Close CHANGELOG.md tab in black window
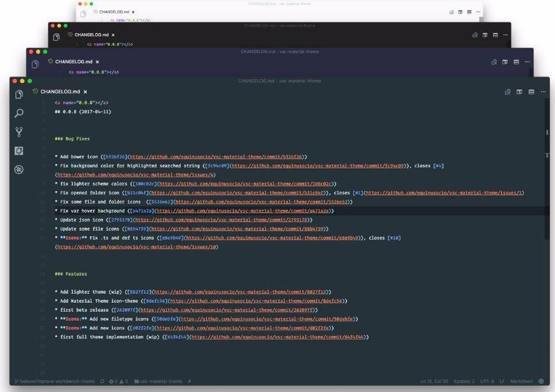Screen dimensions: 555x392 click(113, 35)
